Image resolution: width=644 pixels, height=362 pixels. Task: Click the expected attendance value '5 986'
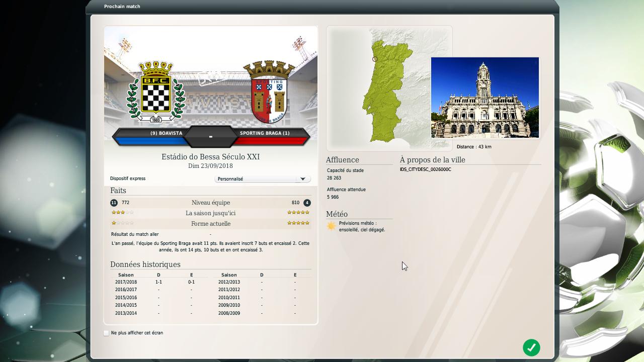point(333,197)
